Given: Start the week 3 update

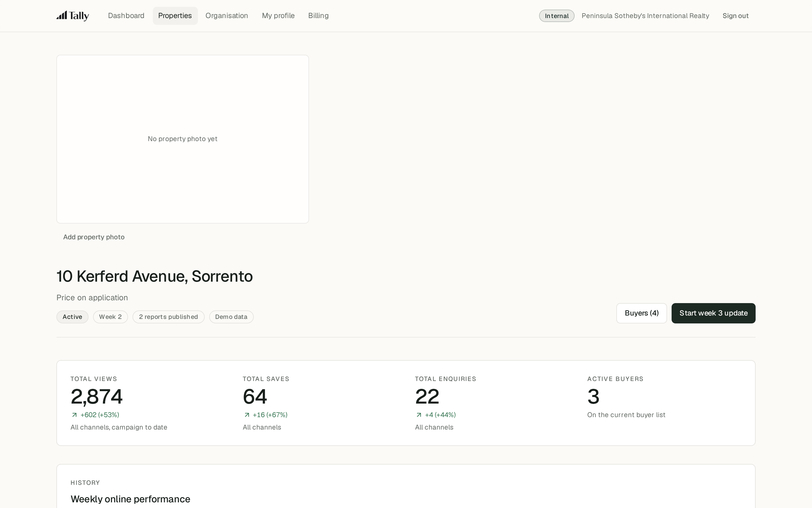Looking at the screenshot, I should click(713, 313).
